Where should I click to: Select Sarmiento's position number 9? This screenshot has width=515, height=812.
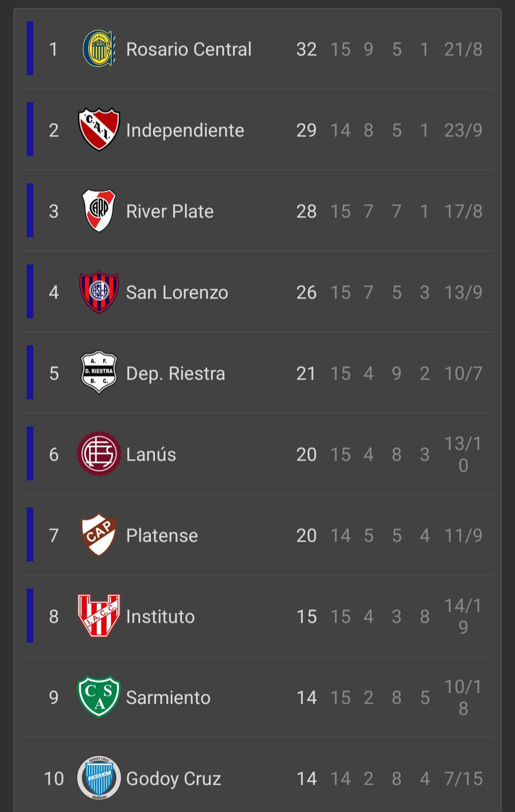54,698
